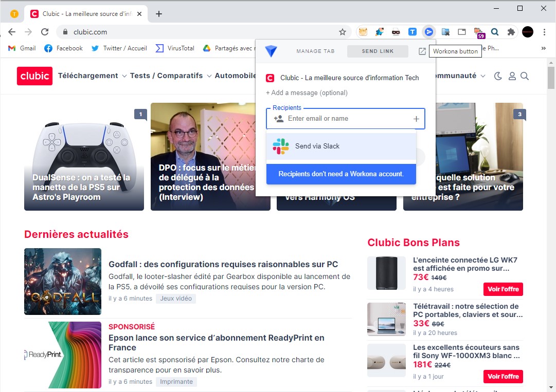Open the DualSense PS5 controller card

click(84, 157)
